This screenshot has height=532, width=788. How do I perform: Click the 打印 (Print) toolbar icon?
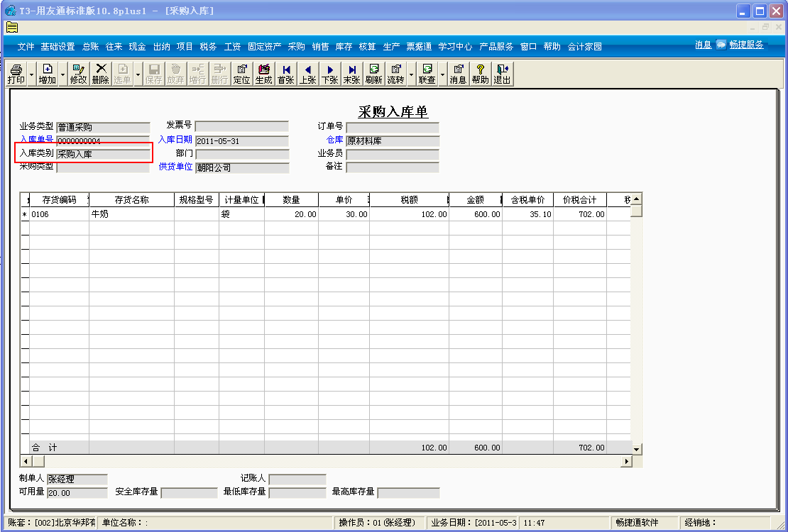pos(16,74)
